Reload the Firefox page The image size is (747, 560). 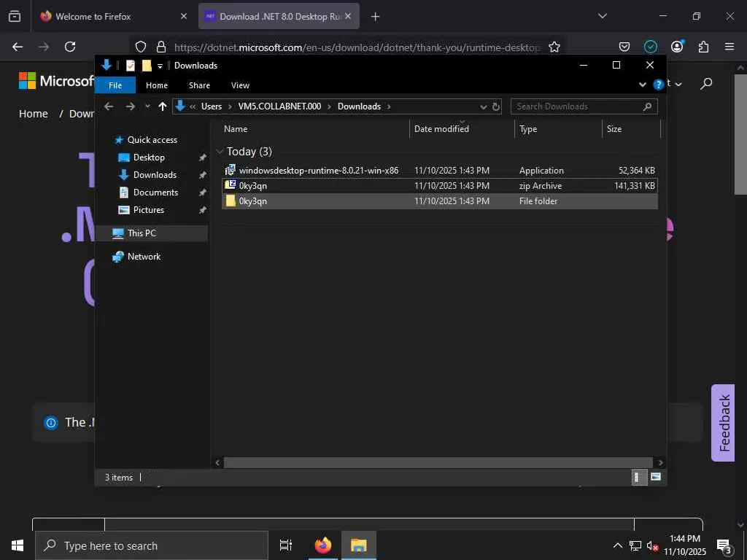click(x=70, y=47)
